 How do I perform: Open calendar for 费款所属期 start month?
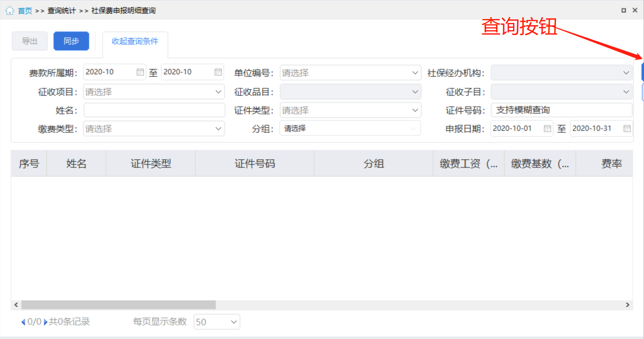[140, 72]
